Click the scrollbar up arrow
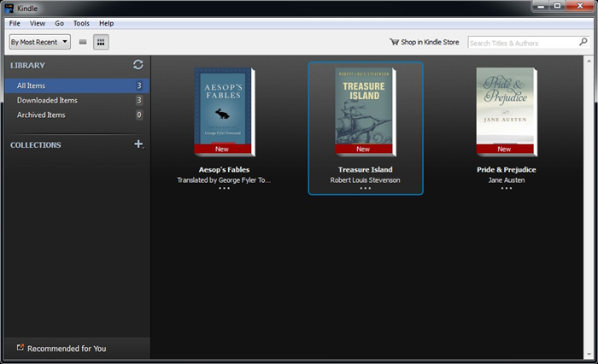This screenshot has height=364, width=598. coord(589,61)
